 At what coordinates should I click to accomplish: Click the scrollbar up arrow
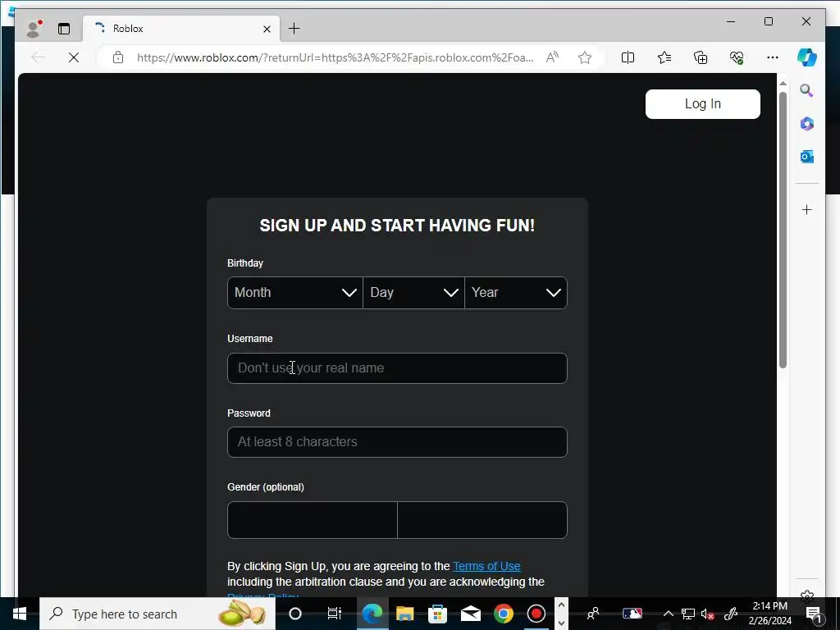pos(783,84)
